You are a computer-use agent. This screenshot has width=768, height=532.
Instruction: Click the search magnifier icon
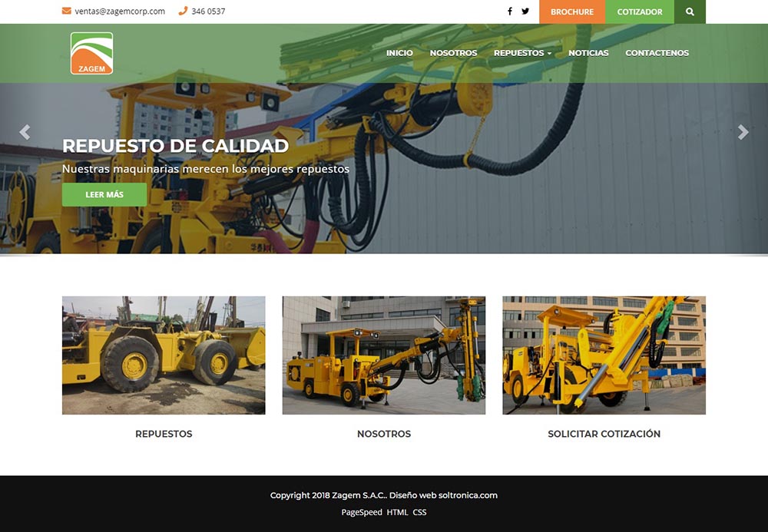click(690, 12)
